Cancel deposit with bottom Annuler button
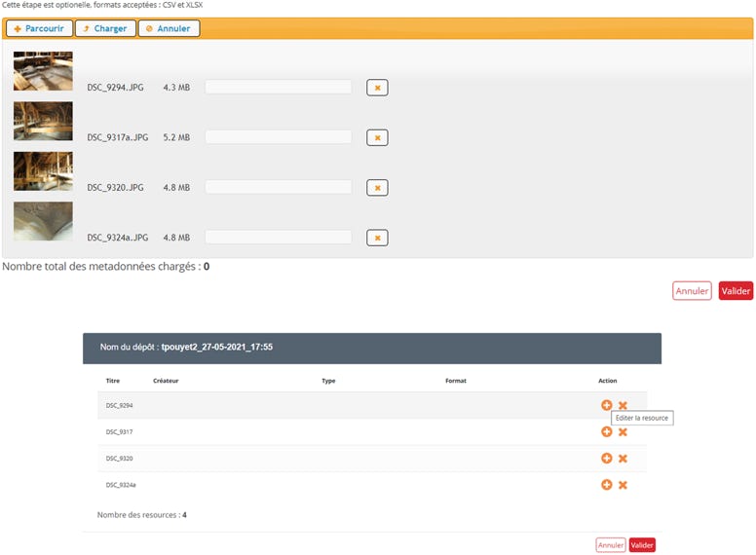The height and width of the screenshot is (555, 756). pyautogui.click(x=611, y=545)
